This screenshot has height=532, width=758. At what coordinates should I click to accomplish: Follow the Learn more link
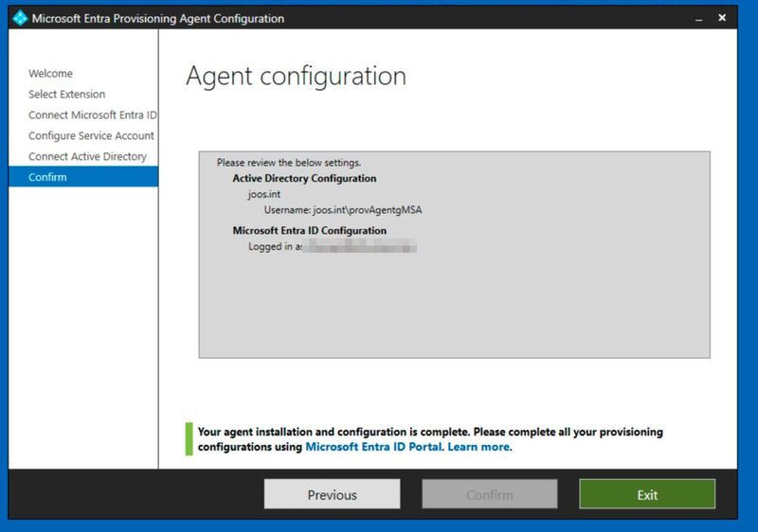pyautogui.click(x=478, y=447)
